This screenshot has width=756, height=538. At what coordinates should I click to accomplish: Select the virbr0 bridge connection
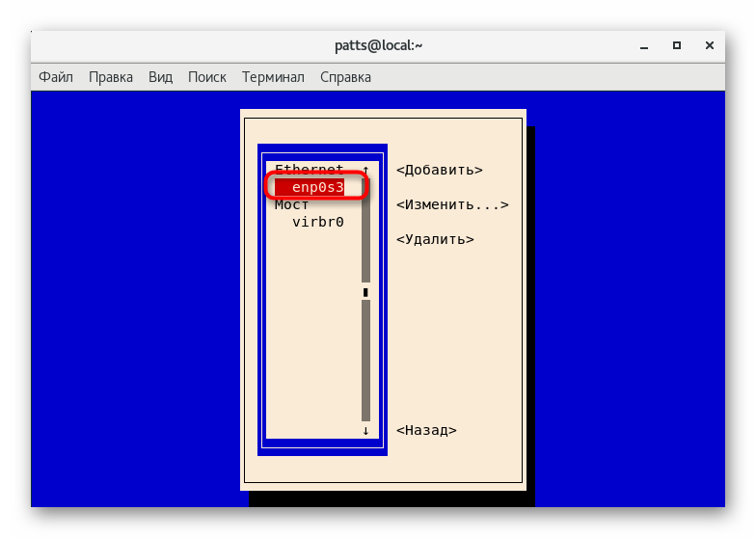[318, 222]
